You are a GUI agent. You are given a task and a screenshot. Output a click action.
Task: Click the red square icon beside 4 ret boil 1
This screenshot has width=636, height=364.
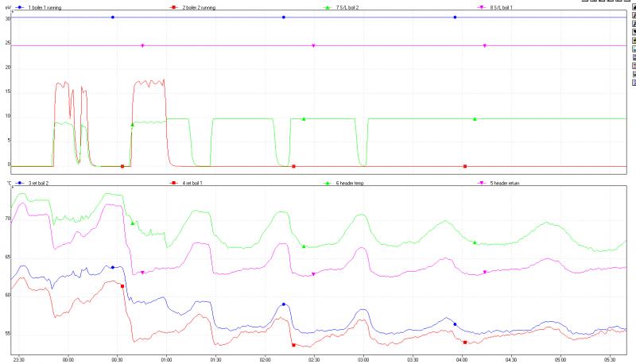tap(174, 183)
